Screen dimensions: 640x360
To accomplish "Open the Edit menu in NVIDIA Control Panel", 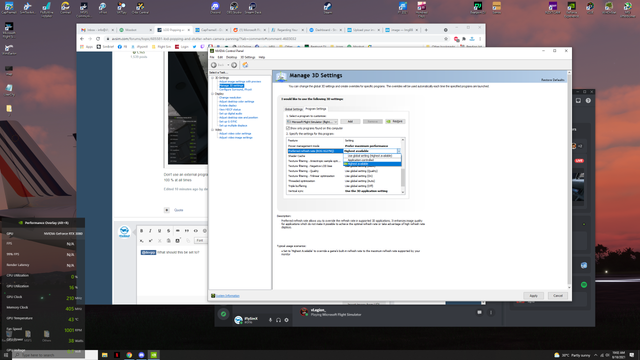I will click(x=220, y=57).
